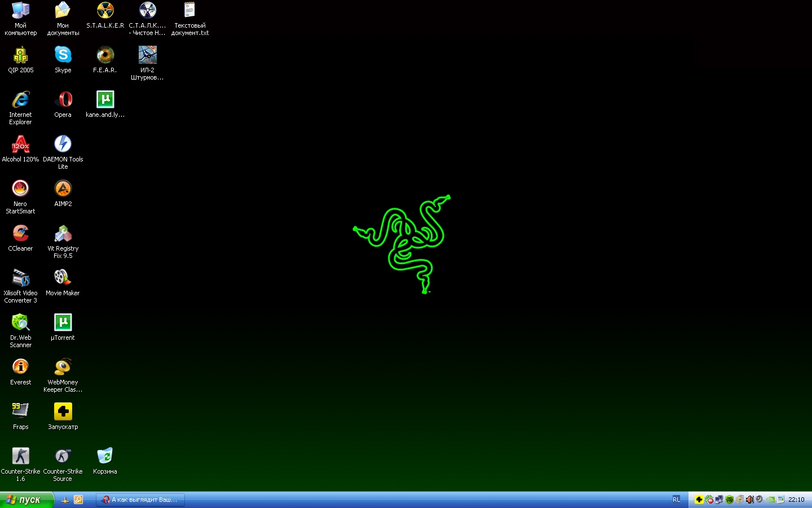Viewport: 812px width, 508px height.
Task: Click the CCleaner desktop shortcut
Action: 20,234
